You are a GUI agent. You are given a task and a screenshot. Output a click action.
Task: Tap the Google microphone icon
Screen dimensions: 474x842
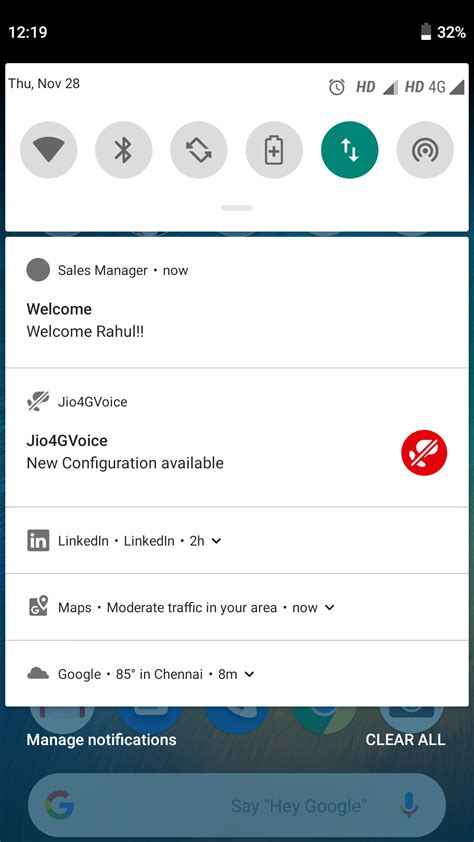coord(409,805)
